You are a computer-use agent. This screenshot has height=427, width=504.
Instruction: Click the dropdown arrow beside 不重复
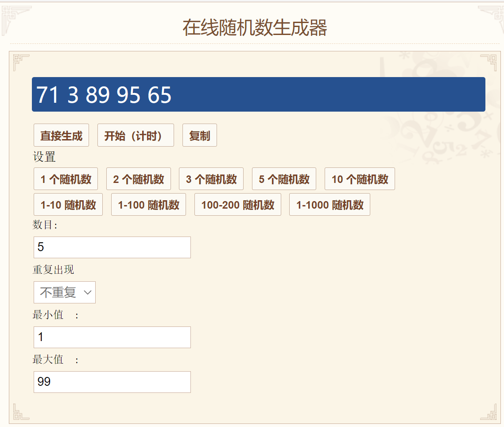click(x=87, y=292)
